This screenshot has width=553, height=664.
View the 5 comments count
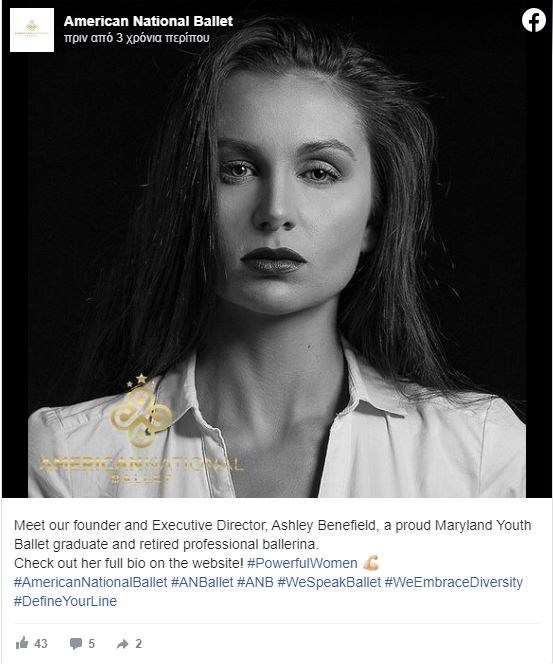tap(91, 644)
